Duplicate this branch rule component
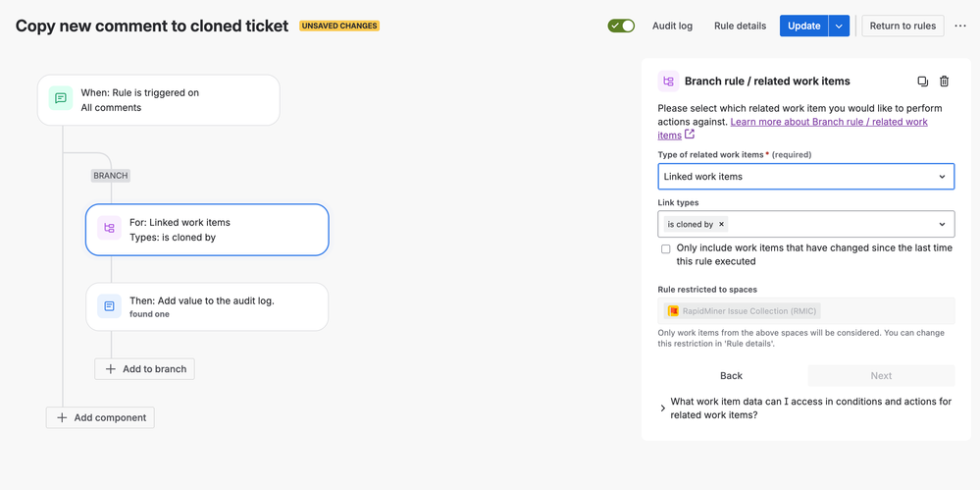The width and height of the screenshot is (980, 490). coord(922,82)
